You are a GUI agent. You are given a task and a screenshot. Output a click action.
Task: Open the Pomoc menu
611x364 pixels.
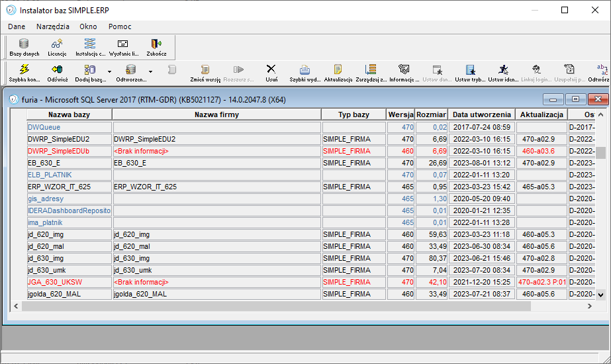tap(120, 26)
